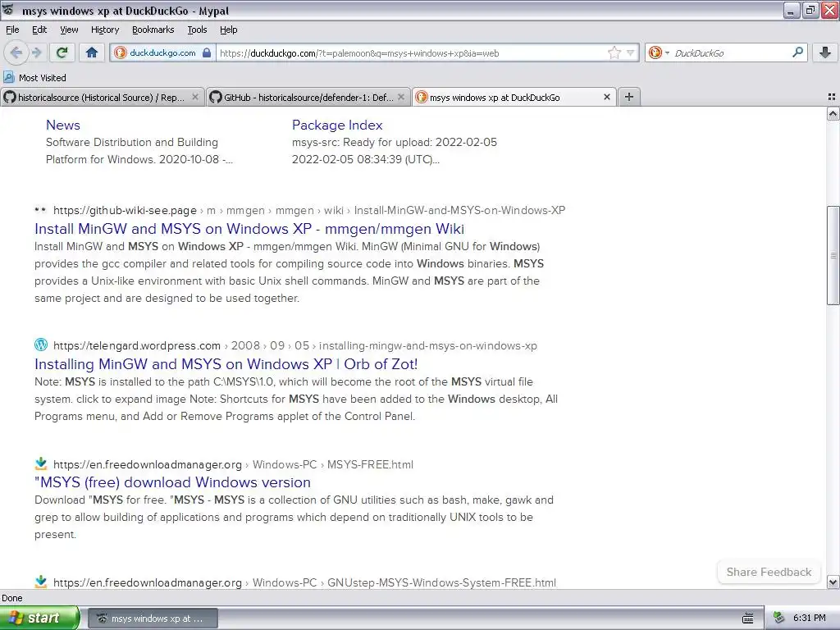The image size is (840, 630).
Task: Select the msys windows xp at DuckDuckGo tab
Action: pos(514,97)
